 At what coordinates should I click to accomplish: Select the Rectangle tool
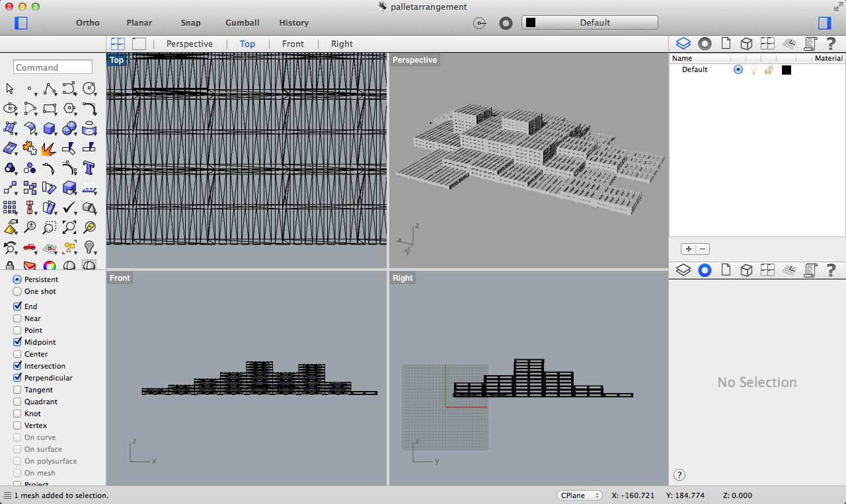[50, 108]
